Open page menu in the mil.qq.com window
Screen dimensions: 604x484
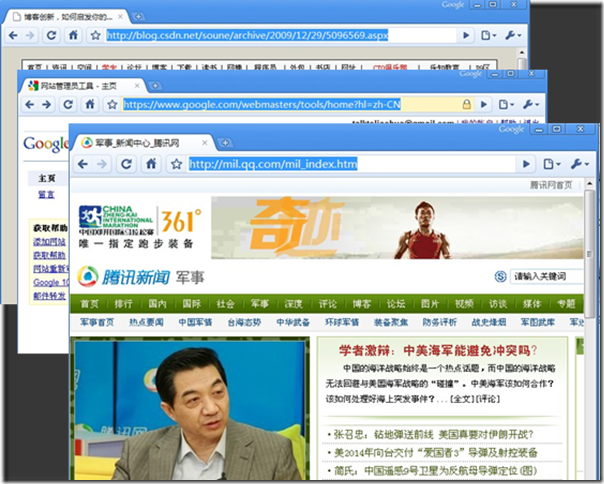[551, 164]
